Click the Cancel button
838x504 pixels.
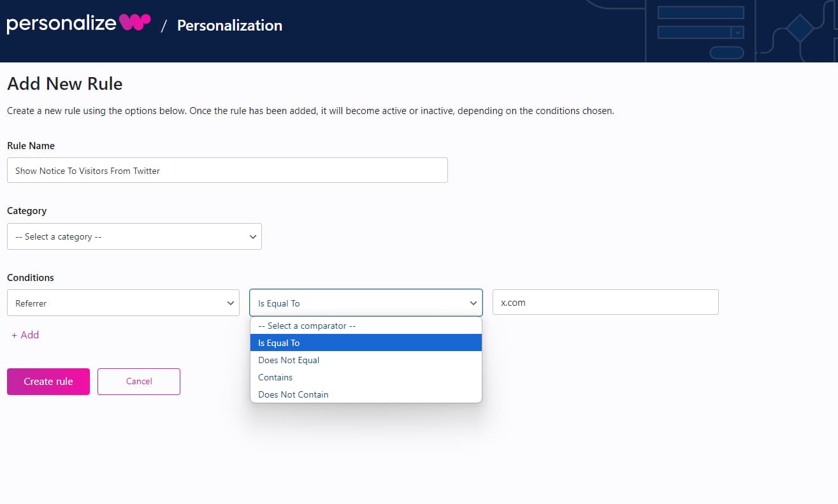point(139,381)
